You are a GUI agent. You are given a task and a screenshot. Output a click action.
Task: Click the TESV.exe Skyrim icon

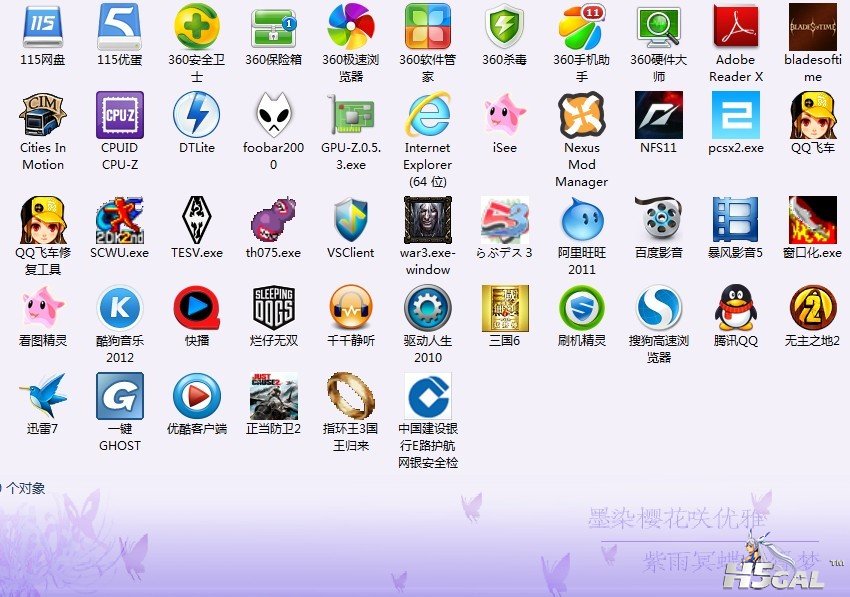point(197,220)
